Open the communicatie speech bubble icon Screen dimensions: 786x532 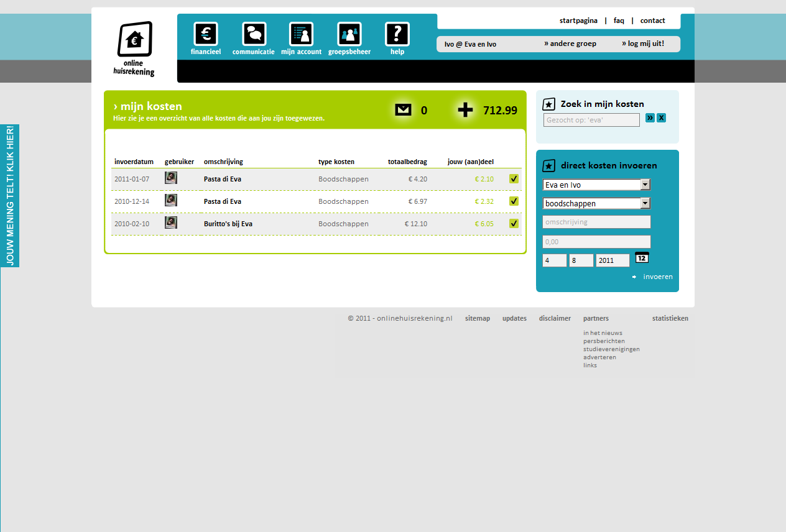[x=254, y=34]
